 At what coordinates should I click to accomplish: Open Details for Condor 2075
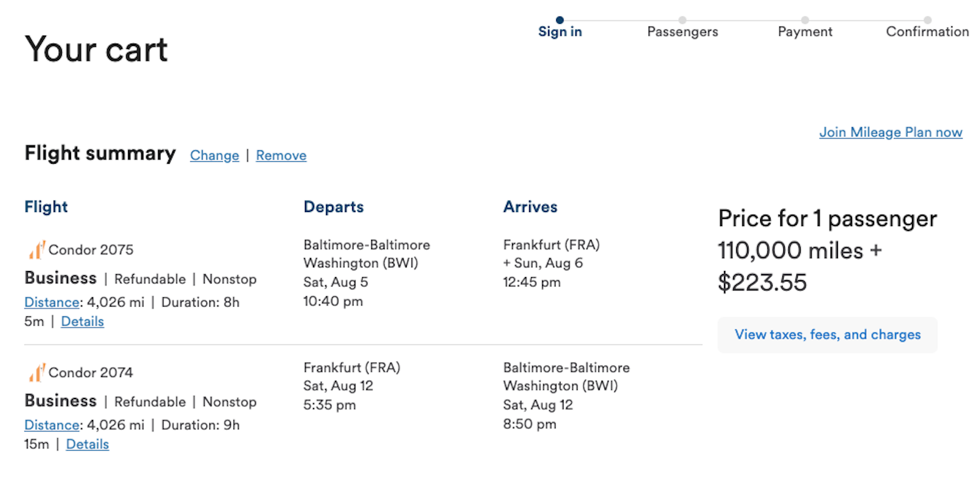pyautogui.click(x=82, y=321)
